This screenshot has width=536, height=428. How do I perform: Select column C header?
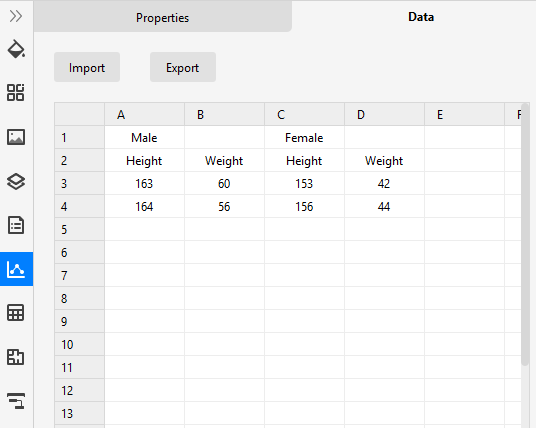pyautogui.click(x=305, y=115)
